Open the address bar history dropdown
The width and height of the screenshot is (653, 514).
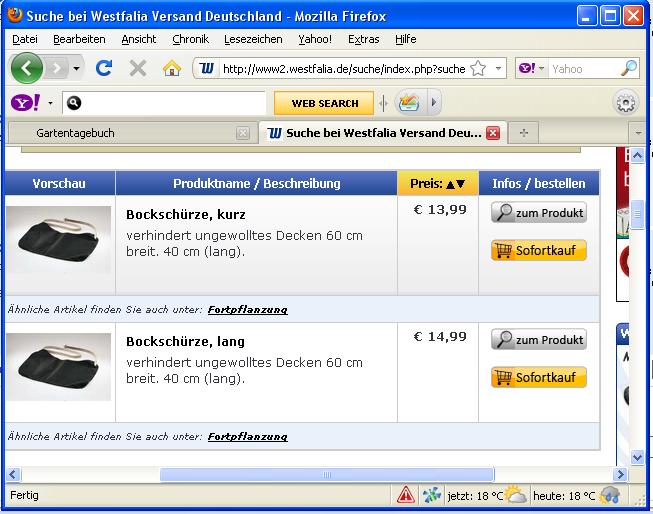(498, 68)
